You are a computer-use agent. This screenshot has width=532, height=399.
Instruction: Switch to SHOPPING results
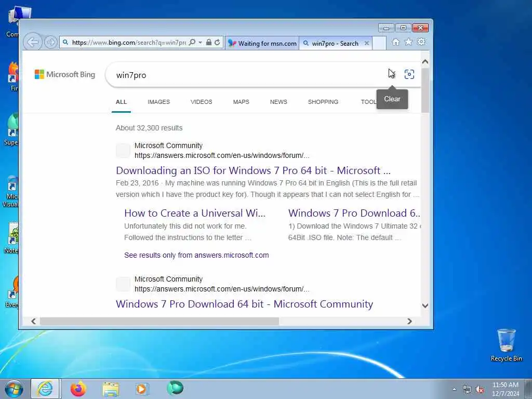[323, 102]
